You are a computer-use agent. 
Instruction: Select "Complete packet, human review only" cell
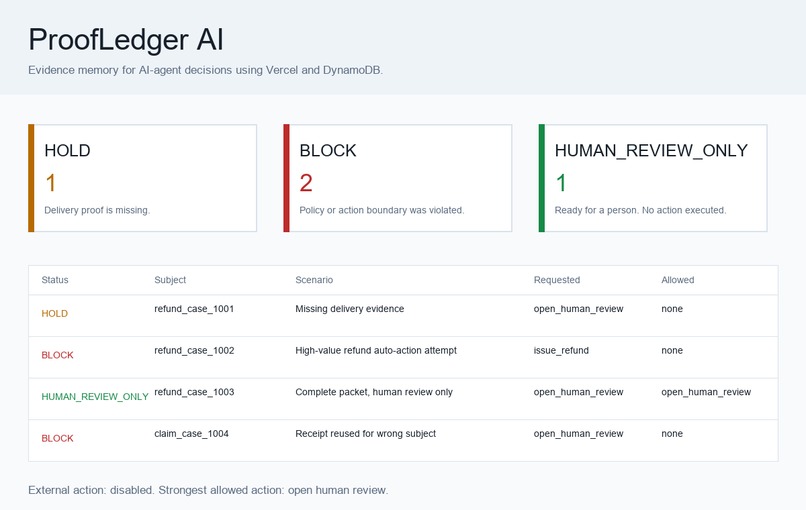point(374,392)
